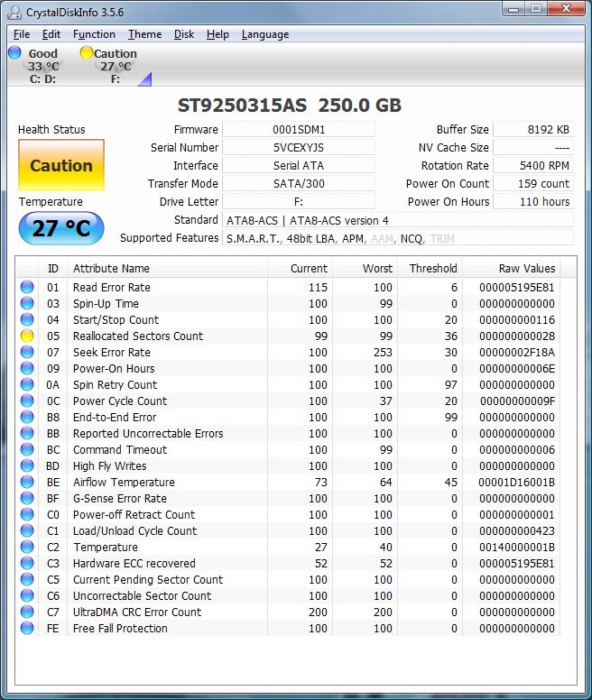Click status orb for Reported Uncorrectable Errors
This screenshot has width=592, height=700.
(x=27, y=433)
